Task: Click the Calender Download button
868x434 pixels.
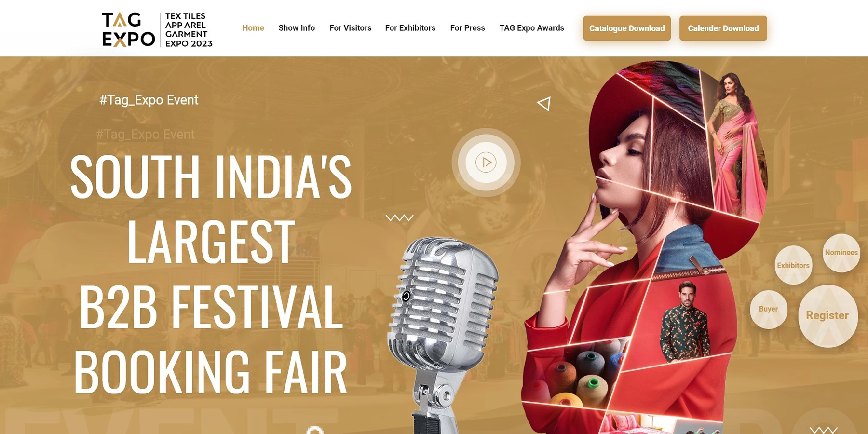Action: click(x=723, y=28)
